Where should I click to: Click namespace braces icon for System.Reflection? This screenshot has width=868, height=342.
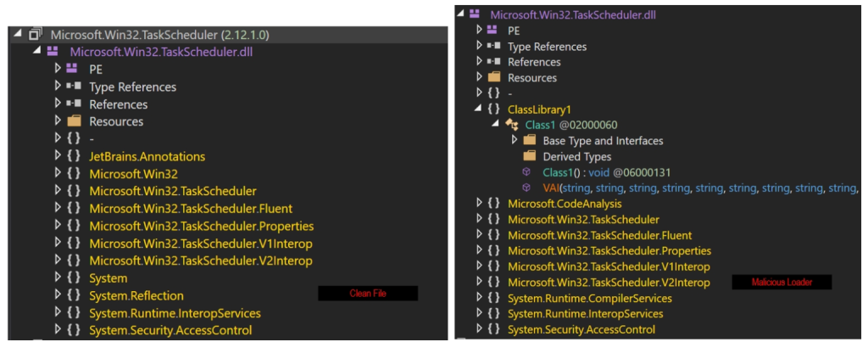[74, 294]
